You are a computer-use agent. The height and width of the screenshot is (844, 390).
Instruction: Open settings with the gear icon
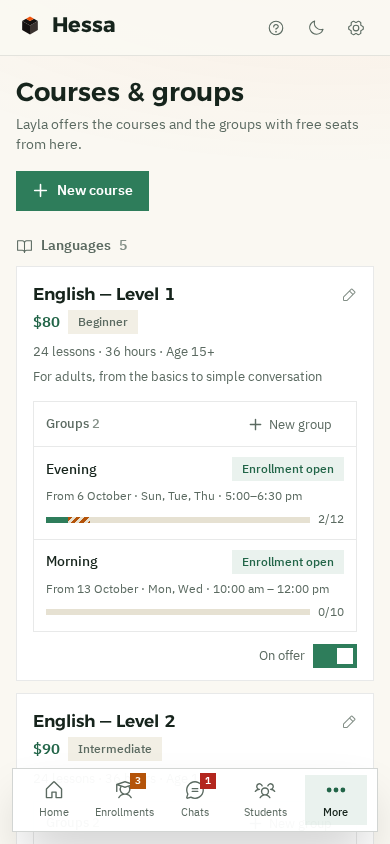pos(356,28)
